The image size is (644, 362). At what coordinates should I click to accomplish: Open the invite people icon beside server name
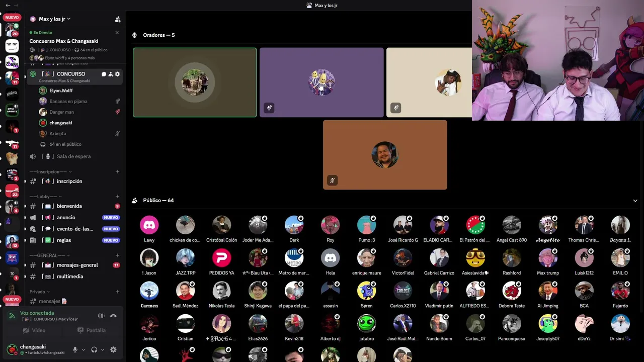click(118, 19)
